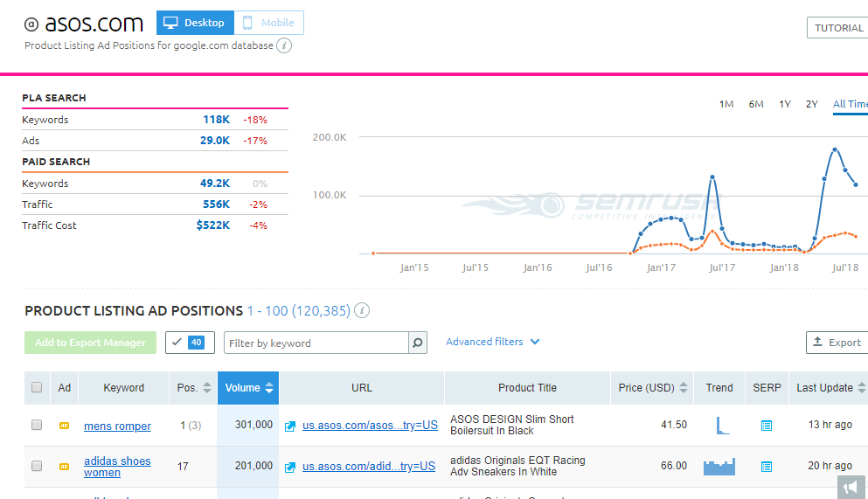Open SERP snapshot icon for mens romper
868x499 pixels.
tap(766, 426)
